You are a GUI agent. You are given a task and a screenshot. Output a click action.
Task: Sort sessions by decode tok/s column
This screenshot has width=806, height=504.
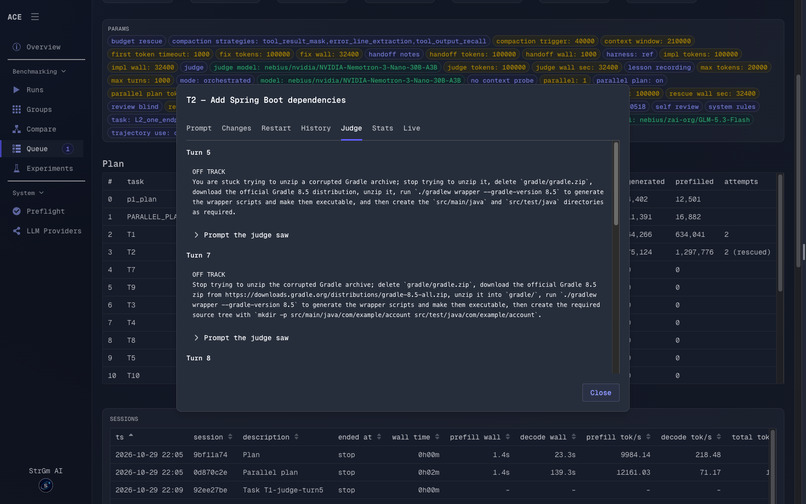point(691,437)
